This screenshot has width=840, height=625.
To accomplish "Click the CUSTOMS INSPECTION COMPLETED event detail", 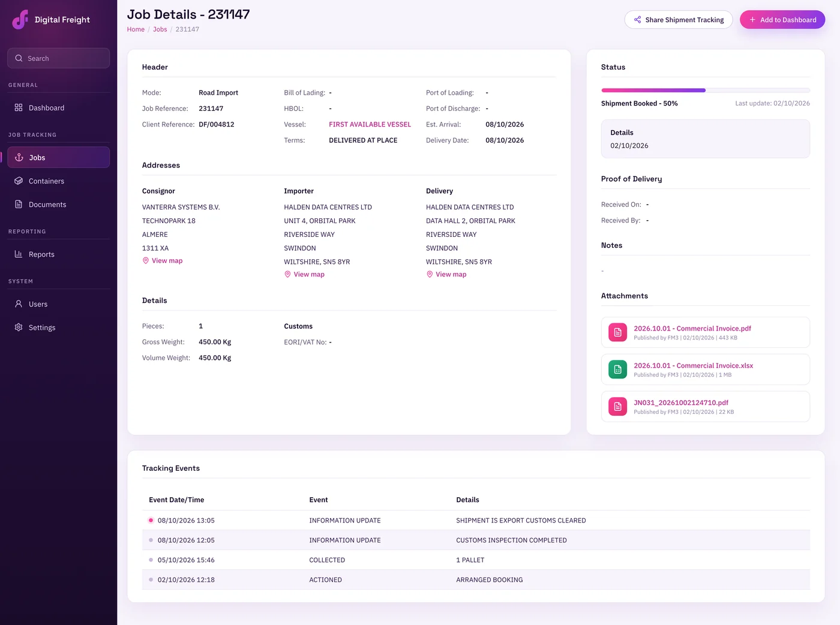I will coord(511,540).
